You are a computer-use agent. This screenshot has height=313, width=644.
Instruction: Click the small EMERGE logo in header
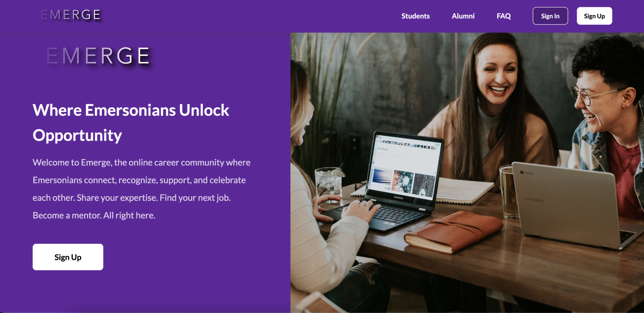pos(71,15)
